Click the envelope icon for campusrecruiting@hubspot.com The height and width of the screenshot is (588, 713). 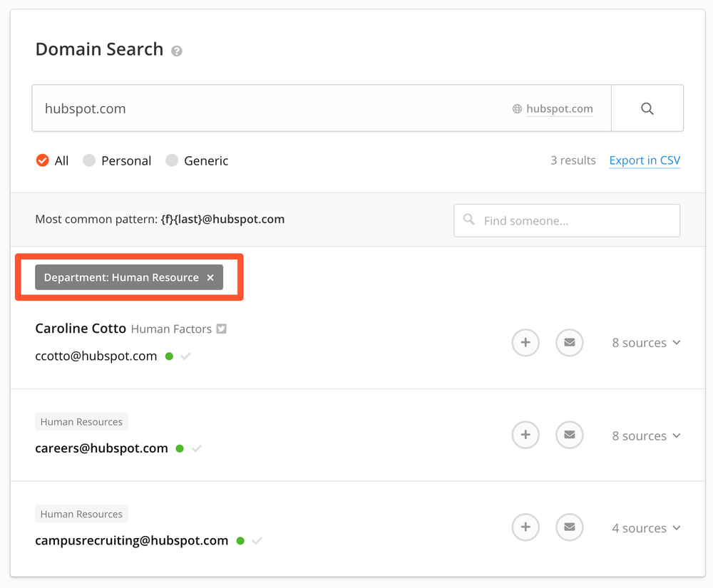(x=569, y=527)
